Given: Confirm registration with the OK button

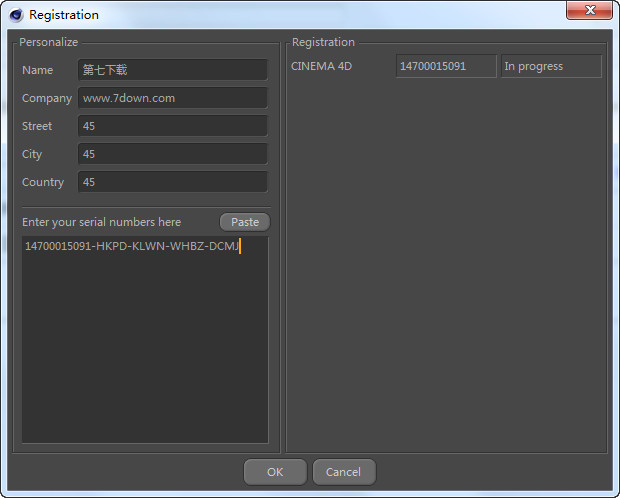Looking at the screenshot, I should point(275,472).
